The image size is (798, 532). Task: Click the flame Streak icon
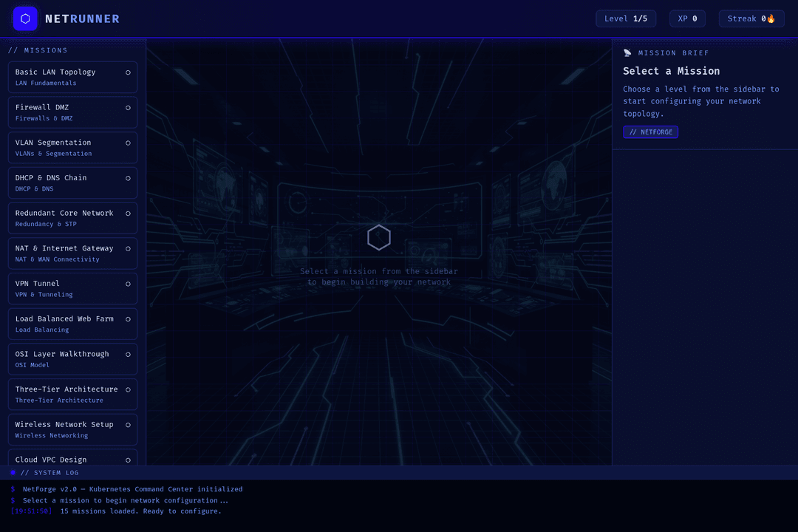(771, 18)
